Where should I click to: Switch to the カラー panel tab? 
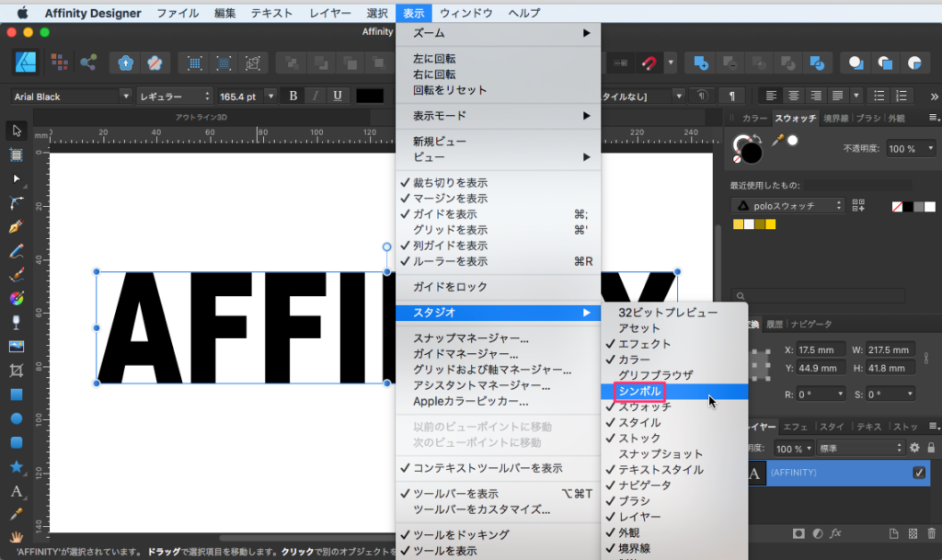754,119
